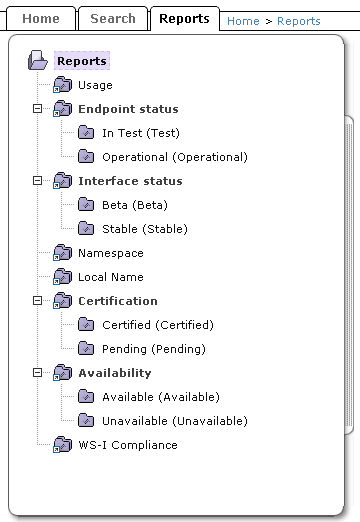The image size is (360, 522).
Task: Open the Endpoint status report label
Action: point(128,109)
